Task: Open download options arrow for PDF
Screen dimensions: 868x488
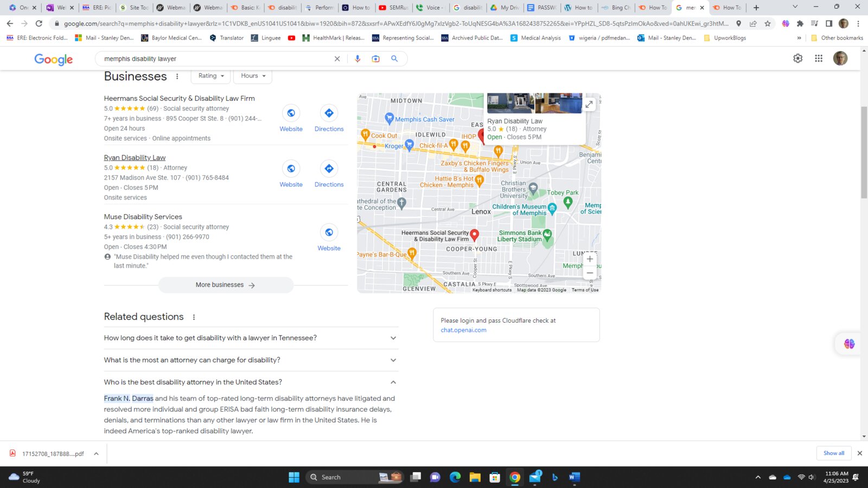Action: 96,454
